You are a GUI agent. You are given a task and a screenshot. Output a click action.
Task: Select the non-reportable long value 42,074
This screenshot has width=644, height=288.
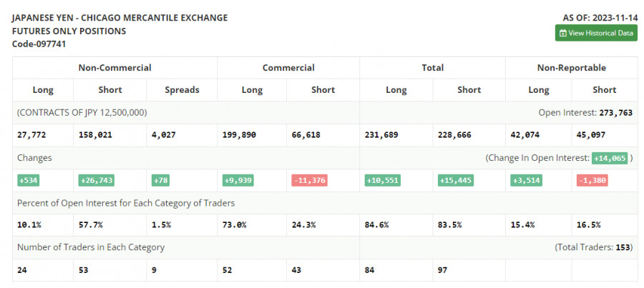pyautogui.click(x=525, y=134)
